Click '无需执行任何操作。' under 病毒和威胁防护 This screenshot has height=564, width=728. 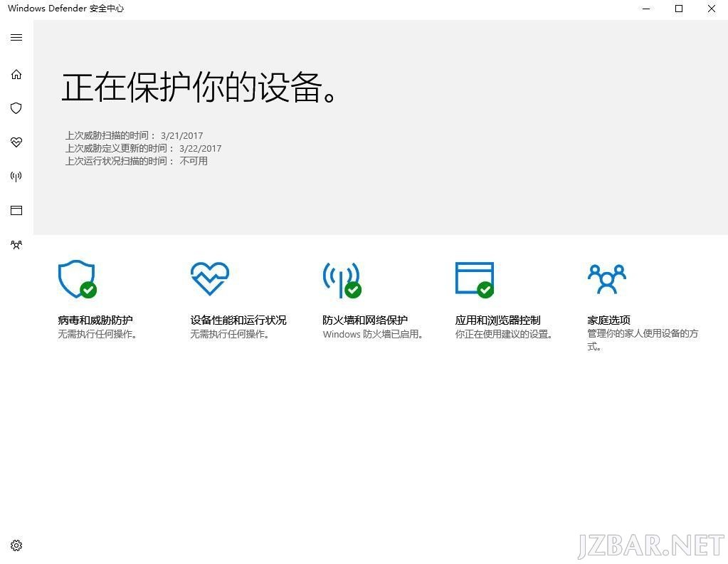click(x=97, y=334)
